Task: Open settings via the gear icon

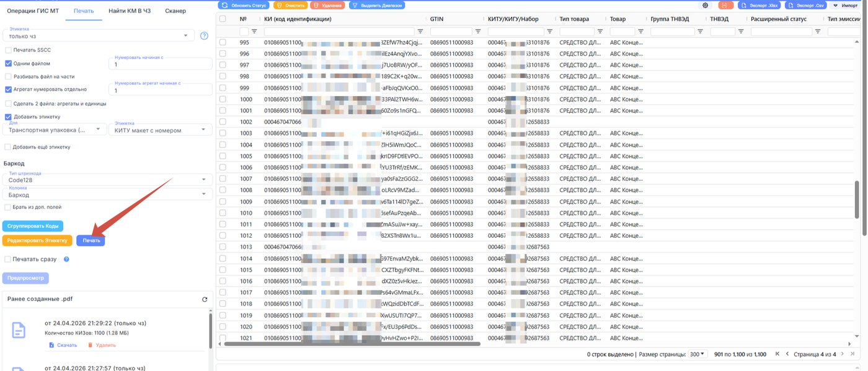Action: coord(706,5)
